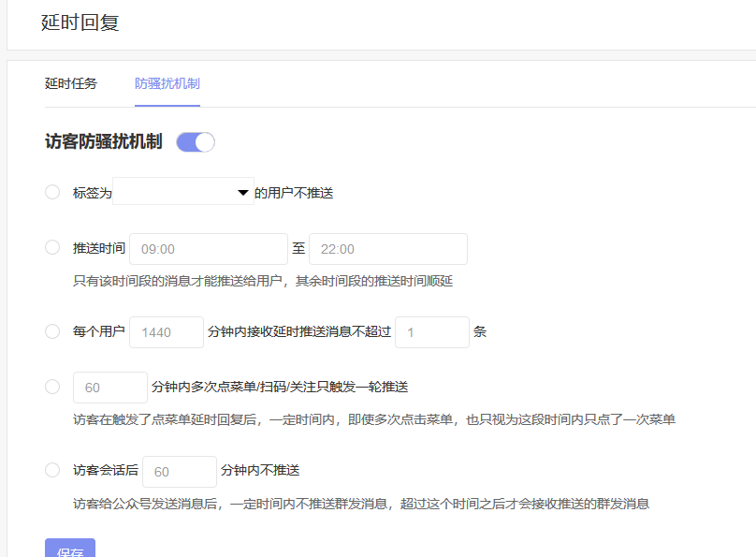Select the 每个用户 radio option
Viewport: 756px width, 557px height.
pos(52,331)
